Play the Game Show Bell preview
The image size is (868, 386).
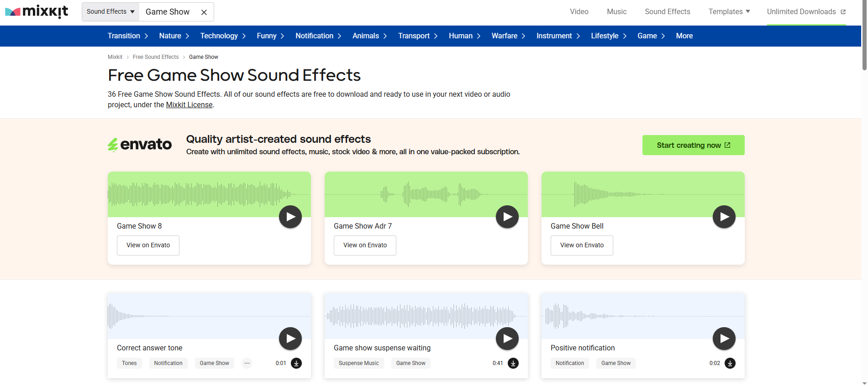[724, 217]
